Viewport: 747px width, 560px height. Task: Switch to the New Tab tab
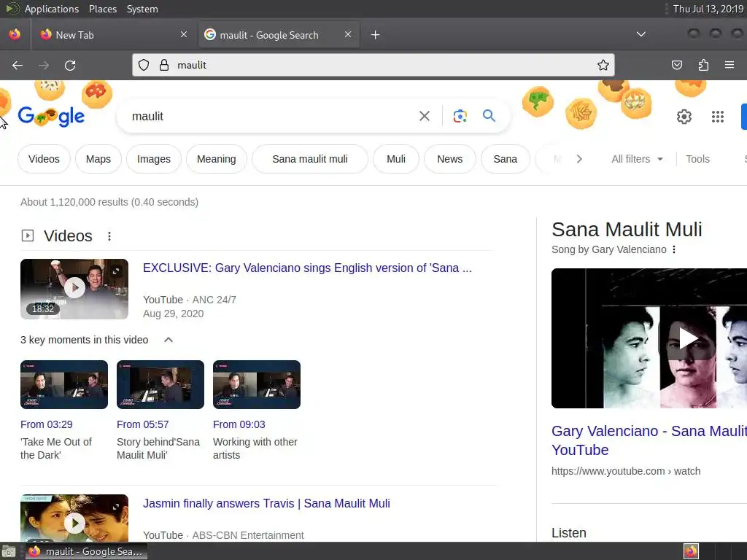point(115,35)
